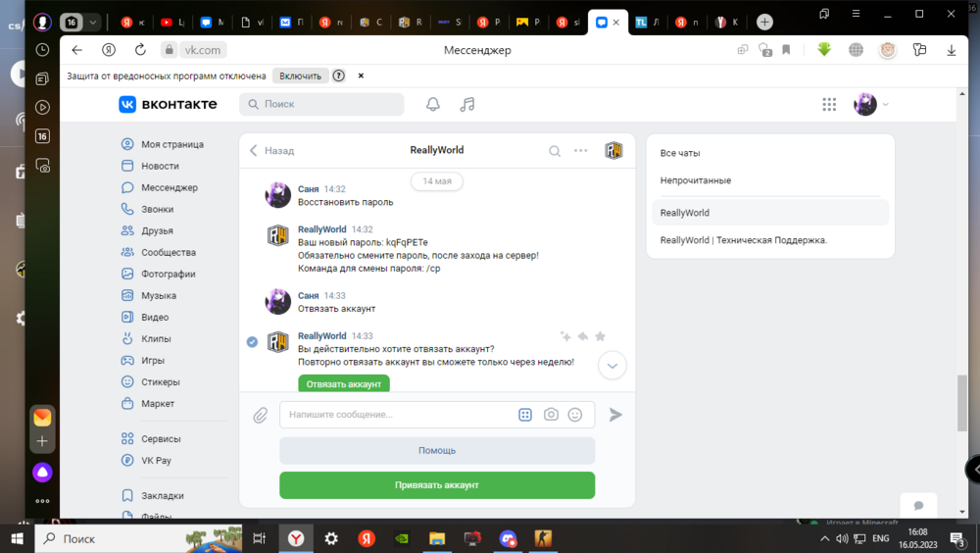The image size is (980, 553).
Task: Open Yandex mail icon in browser sidebar
Action: point(42,417)
